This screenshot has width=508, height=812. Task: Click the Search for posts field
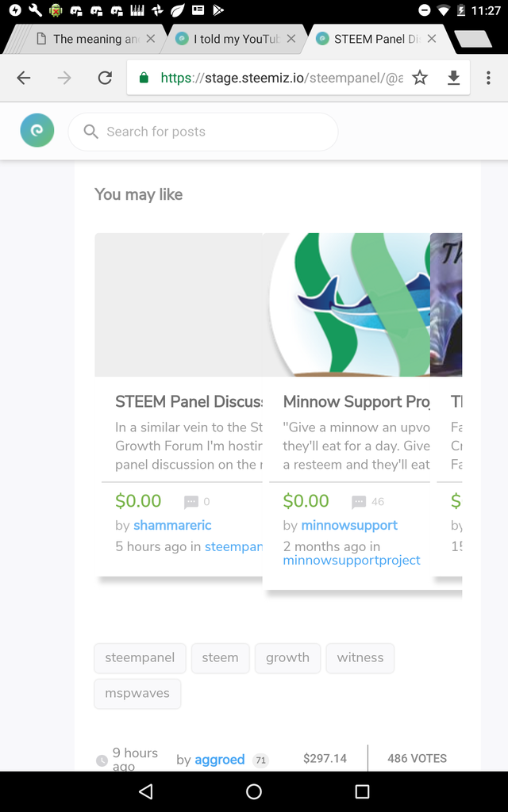tap(203, 132)
